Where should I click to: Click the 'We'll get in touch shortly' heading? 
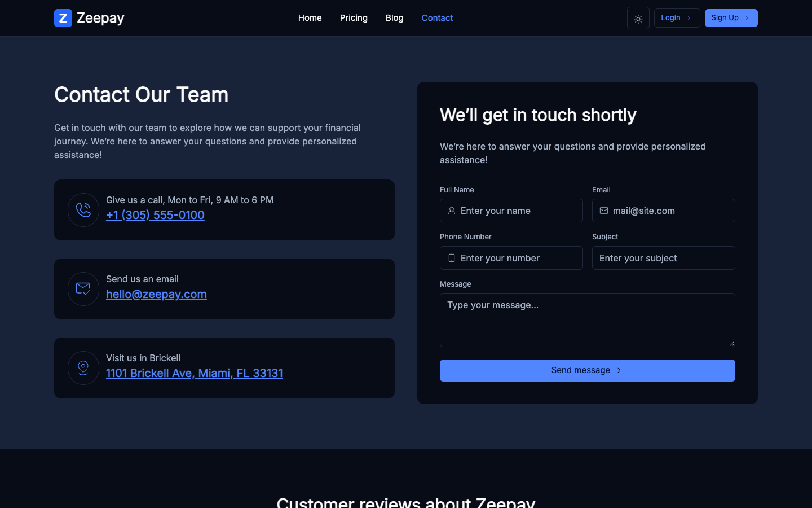[538, 115]
